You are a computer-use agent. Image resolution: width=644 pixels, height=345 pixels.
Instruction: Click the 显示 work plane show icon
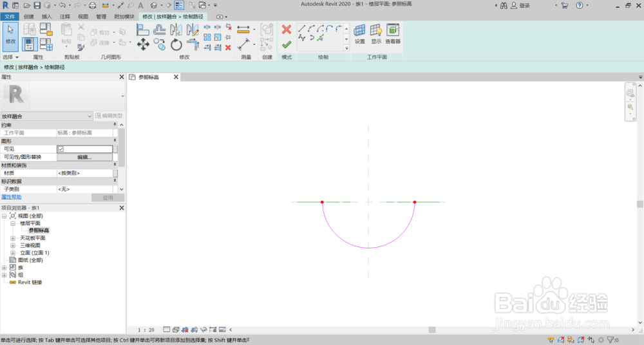pos(376,34)
